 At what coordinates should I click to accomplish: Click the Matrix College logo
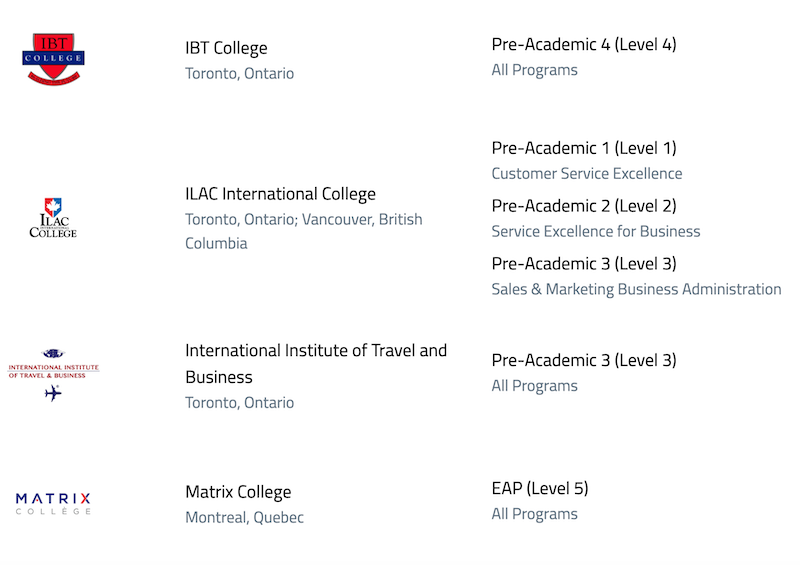click(53, 504)
